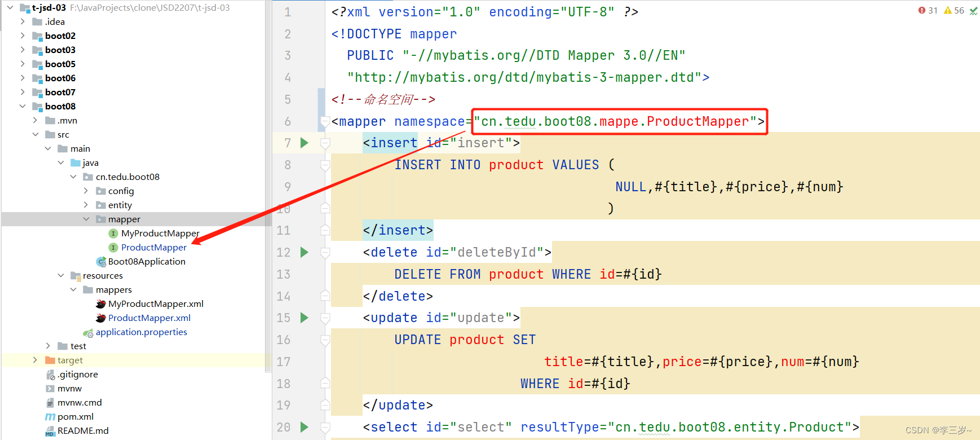980x440 pixels.
Task: Select Boot08Application class
Action: [x=147, y=262]
